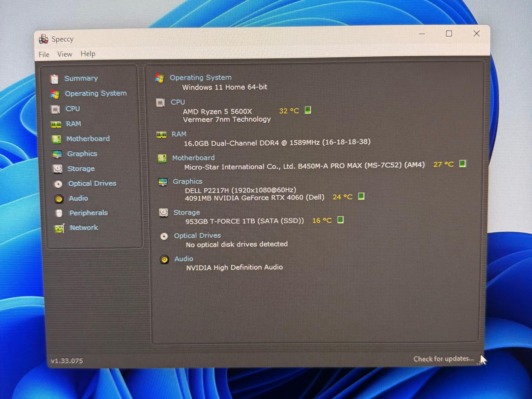This screenshot has width=532, height=399.
Task: Click the Graphics monitor icon in sidebar
Action: coord(57,154)
